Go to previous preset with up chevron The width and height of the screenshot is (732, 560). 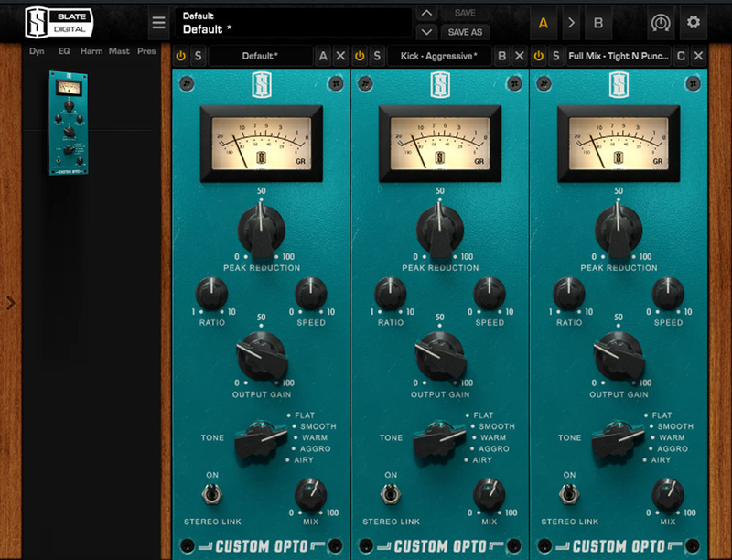point(426,13)
